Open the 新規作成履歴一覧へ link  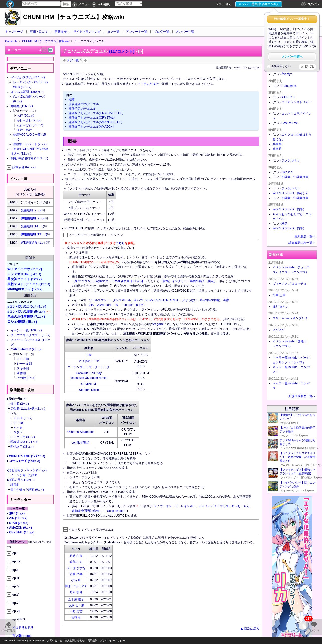(302, 396)
